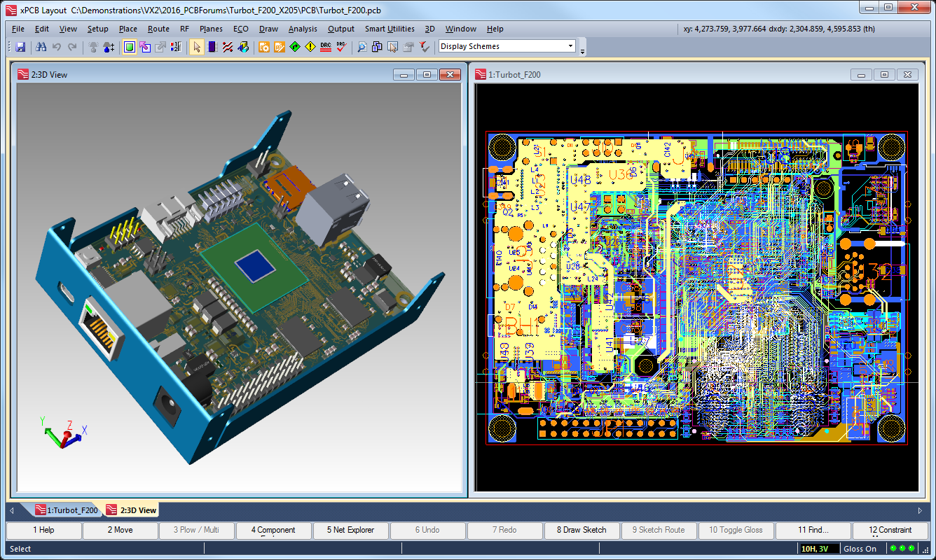Activate the Select mode arrow icon
Screen dimensions: 936x560
197,47
